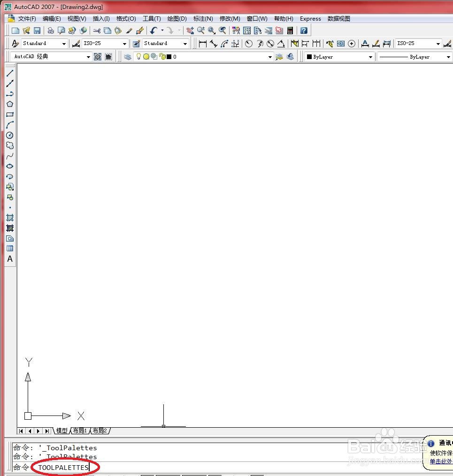
Task: Toggle layer 0 freeze sun icon
Action: [x=146, y=56]
